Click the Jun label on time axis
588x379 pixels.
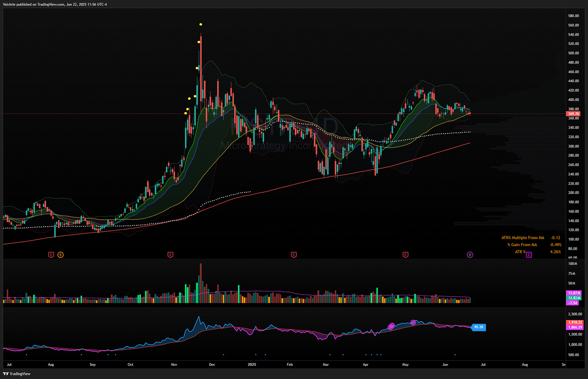445,364
